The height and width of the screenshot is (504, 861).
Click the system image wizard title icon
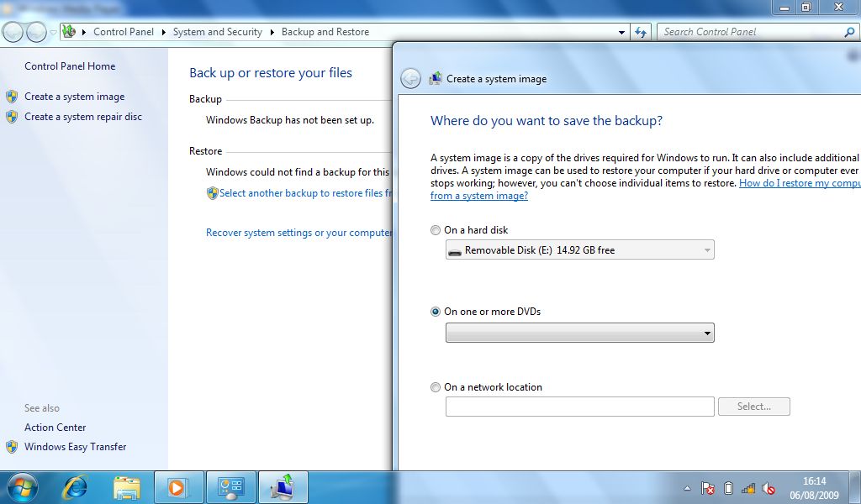435,78
